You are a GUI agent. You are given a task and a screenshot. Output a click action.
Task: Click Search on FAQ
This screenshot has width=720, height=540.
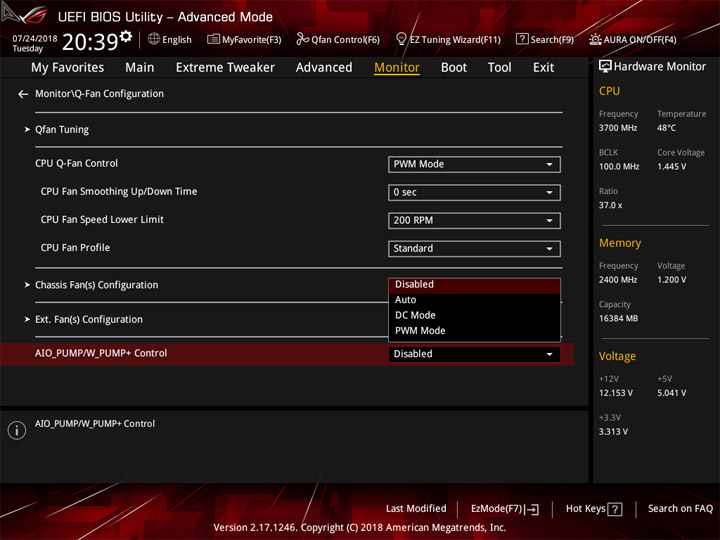[680, 509]
